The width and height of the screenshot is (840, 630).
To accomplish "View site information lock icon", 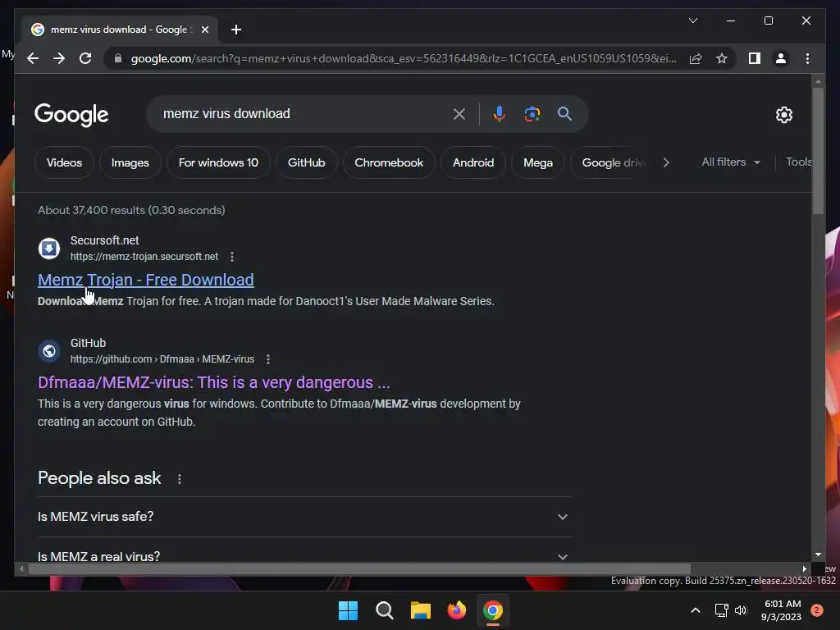I will (x=118, y=58).
